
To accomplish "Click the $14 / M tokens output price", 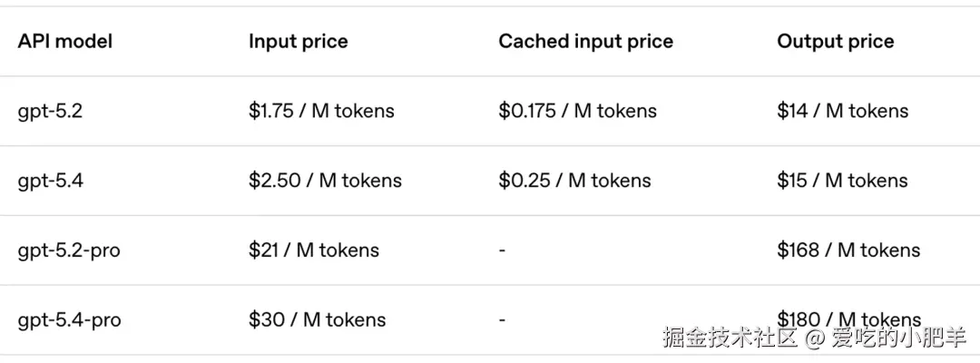I will pyautogui.click(x=842, y=112).
